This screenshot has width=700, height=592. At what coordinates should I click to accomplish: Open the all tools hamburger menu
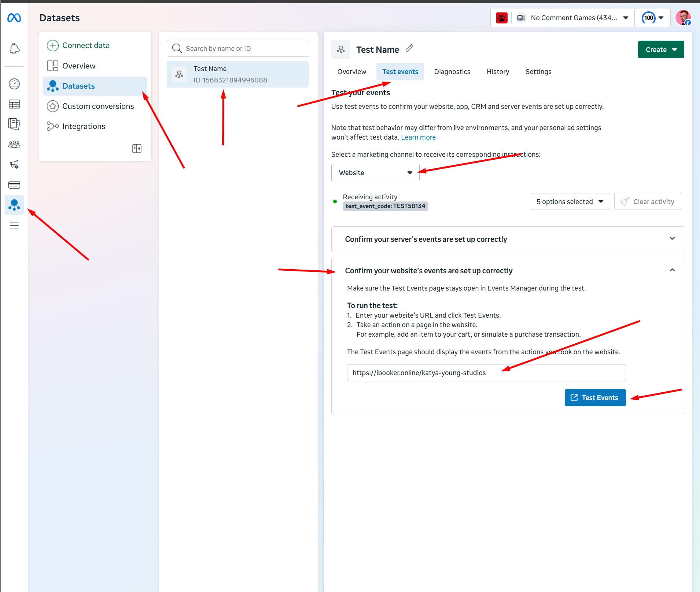pos(14,225)
